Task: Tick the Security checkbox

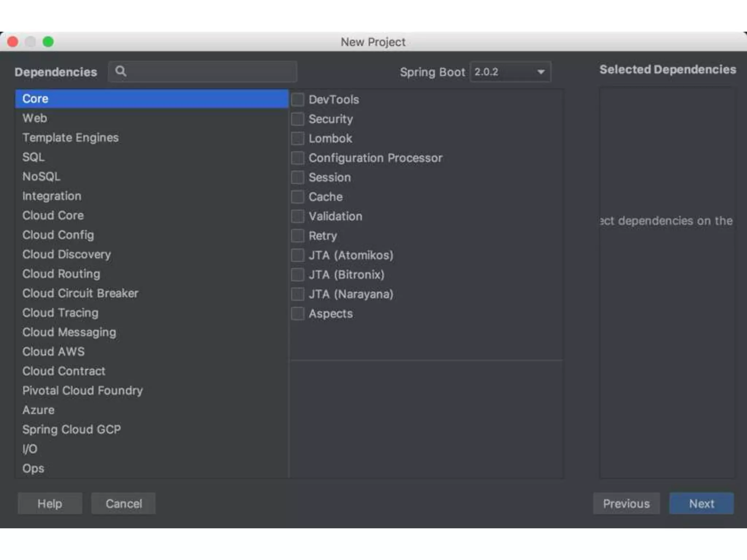Action: [298, 119]
